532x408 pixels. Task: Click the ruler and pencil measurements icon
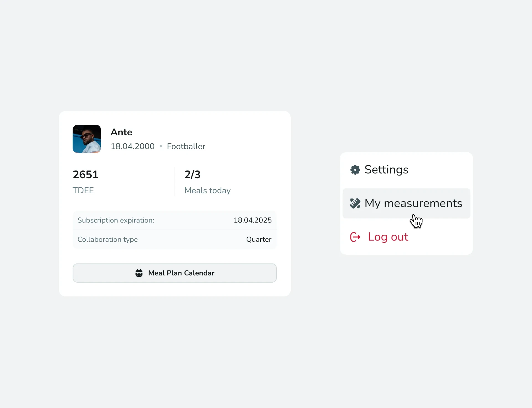[355, 203]
